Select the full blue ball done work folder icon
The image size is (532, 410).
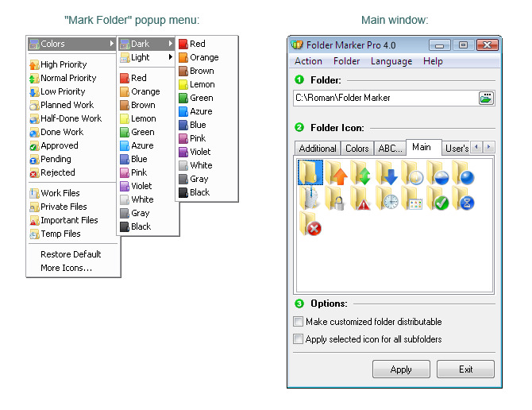pyautogui.click(x=463, y=172)
